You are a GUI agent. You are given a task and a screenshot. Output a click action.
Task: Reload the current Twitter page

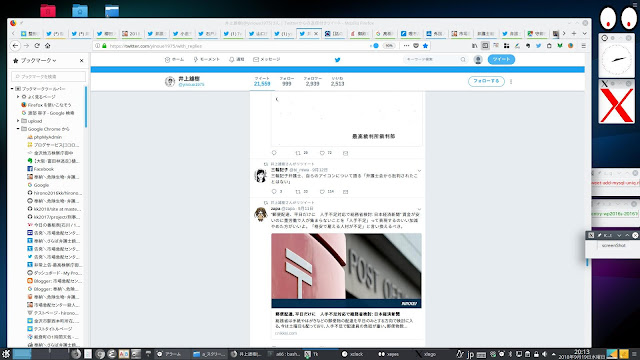click(x=37, y=46)
